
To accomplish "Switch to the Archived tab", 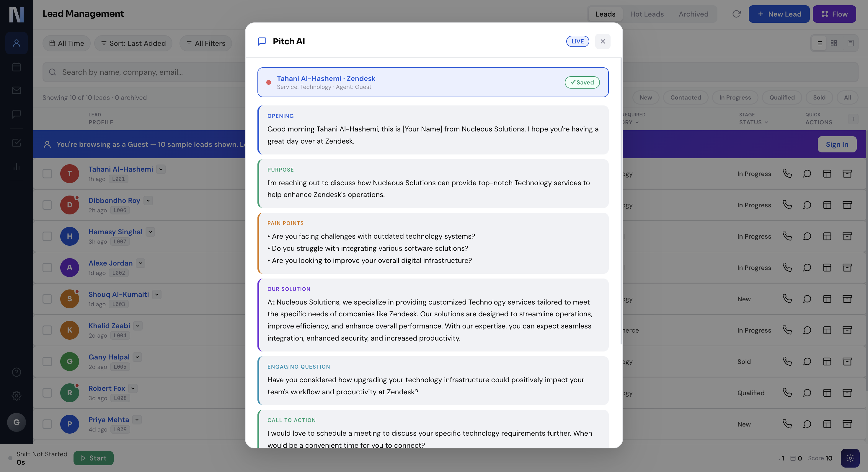I will 694,14.
